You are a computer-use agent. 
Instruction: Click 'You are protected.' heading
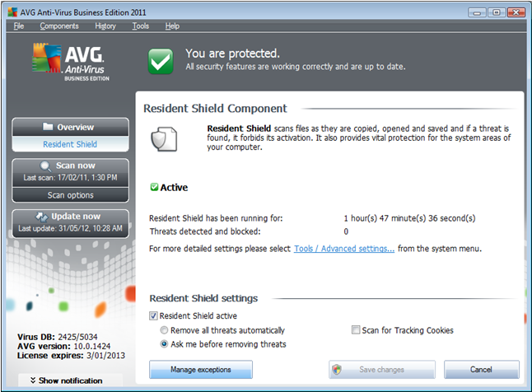coord(232,54)
